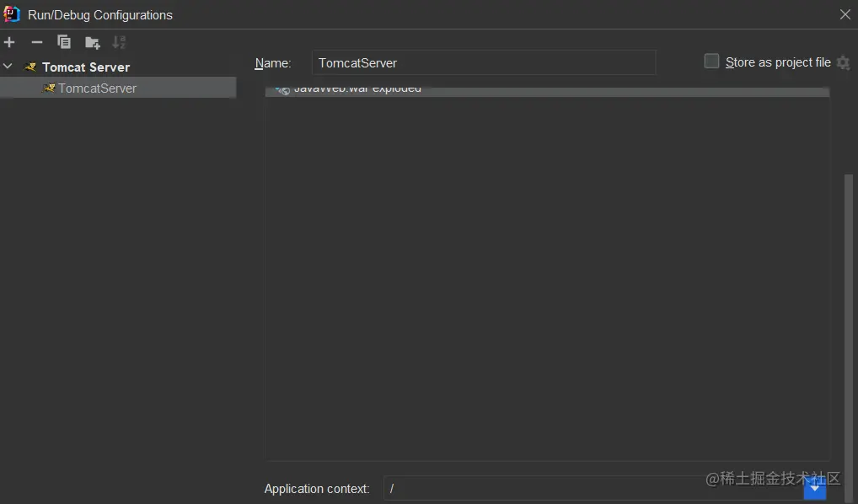Click the IntelliJ logo in the title bar
858x504 pixels.
pos(11,13)
